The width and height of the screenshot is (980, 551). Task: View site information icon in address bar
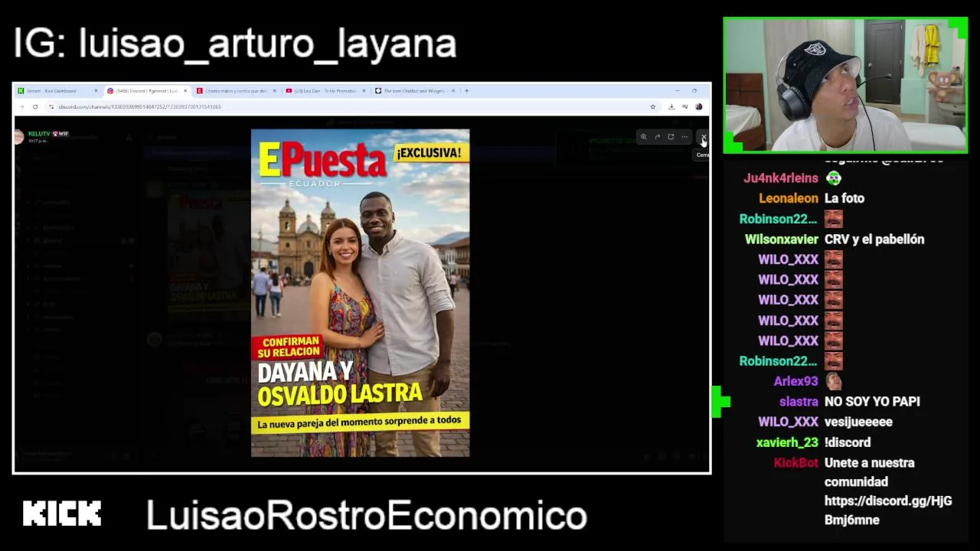pyautogui.click(x=52, y=106)
